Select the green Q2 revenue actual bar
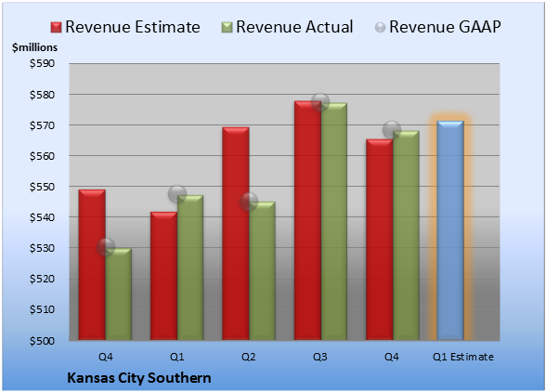Viewport: 546px width, 392px height. 262,270
